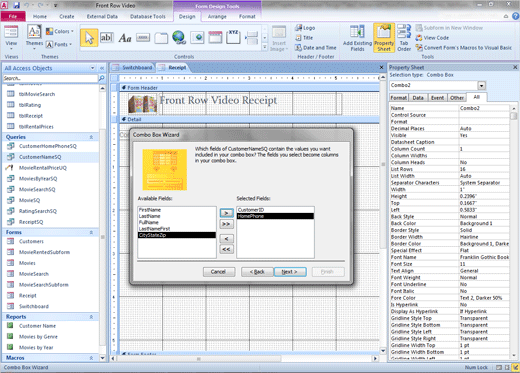520x373 pixels.
Task: Switch to the Arrange tab
Action: 217,16
